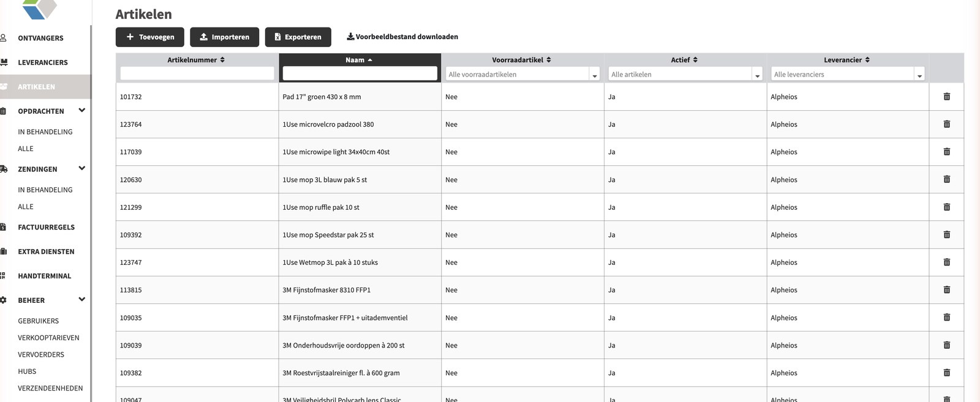
Task: Click the Ontvangers person icon in sidebar
Action: (3, 38)
